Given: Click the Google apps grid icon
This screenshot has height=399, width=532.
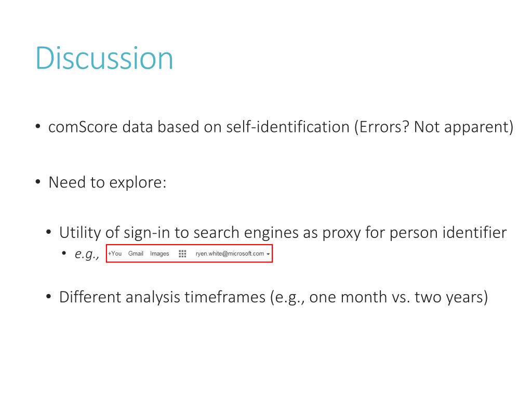Looking at the screenshot, I should click(x=182, y=254).
